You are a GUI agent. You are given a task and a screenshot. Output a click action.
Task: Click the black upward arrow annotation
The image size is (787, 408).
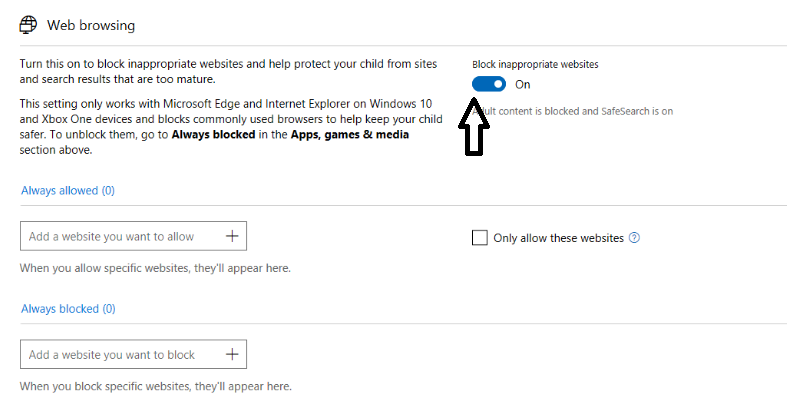473,128
